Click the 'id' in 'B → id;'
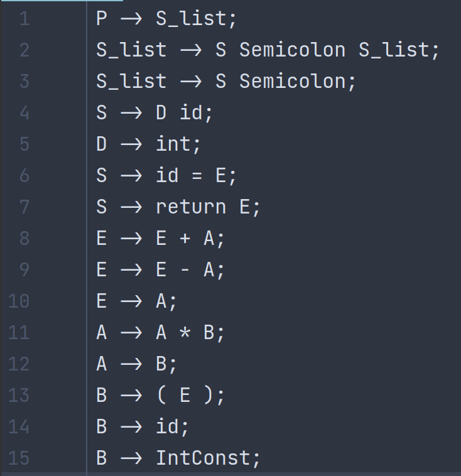Image resolution: width=461 pixels, height=476 pixels. 167,427
